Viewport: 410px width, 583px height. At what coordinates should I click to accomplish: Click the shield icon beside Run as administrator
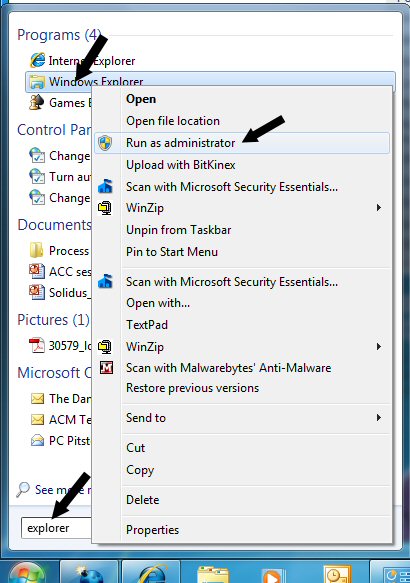coord(105,143)
